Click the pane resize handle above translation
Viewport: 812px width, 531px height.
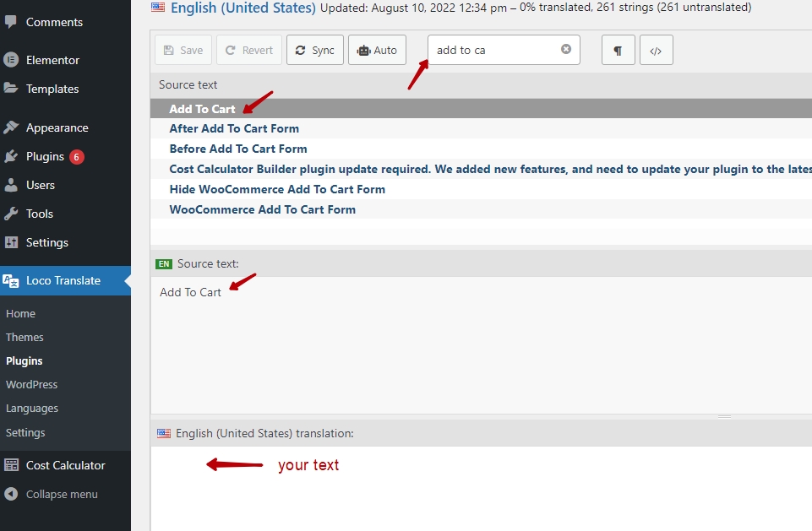tap(724, 416)
